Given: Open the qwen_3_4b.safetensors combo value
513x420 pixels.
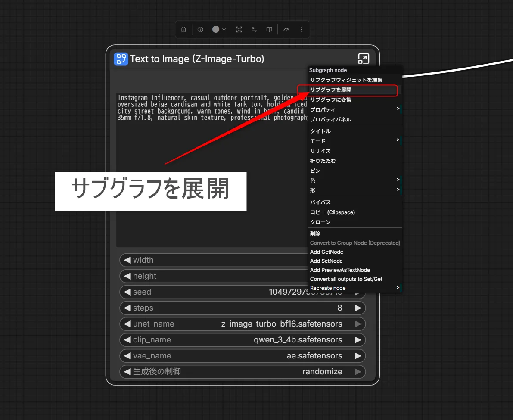Looking at the screenshot, I should 298,340.
